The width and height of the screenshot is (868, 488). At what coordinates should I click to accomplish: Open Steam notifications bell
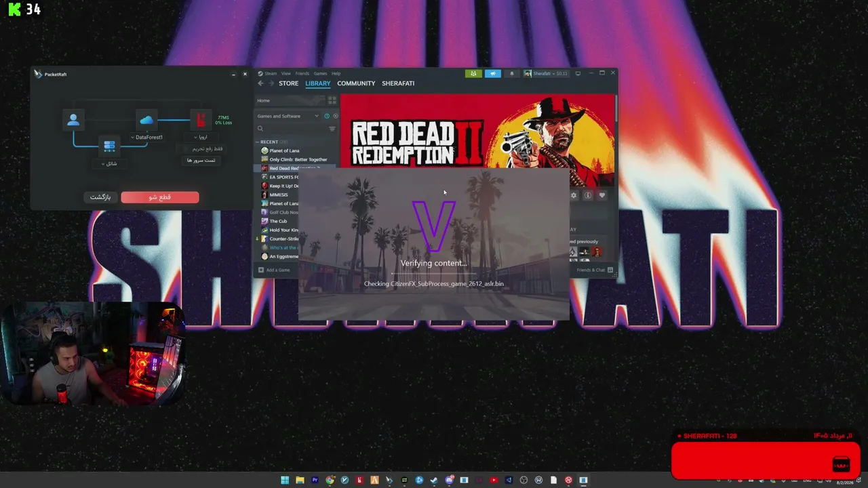(x=512, y=73)
